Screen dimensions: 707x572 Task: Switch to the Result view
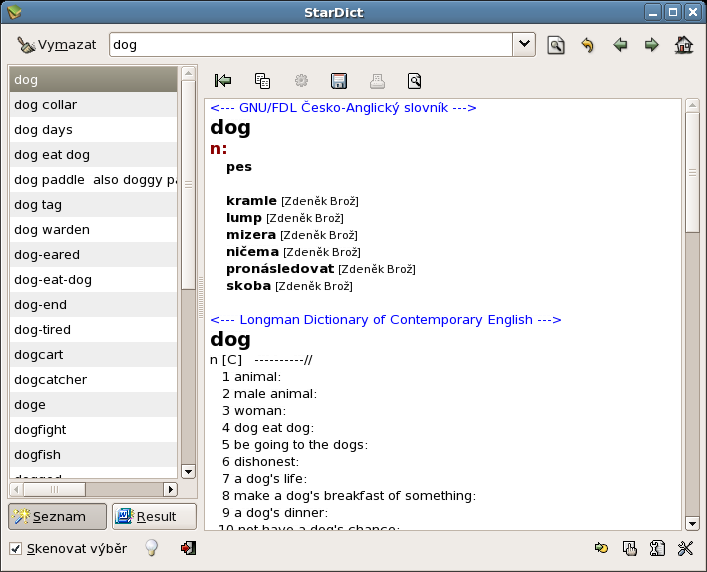[153, 516]
